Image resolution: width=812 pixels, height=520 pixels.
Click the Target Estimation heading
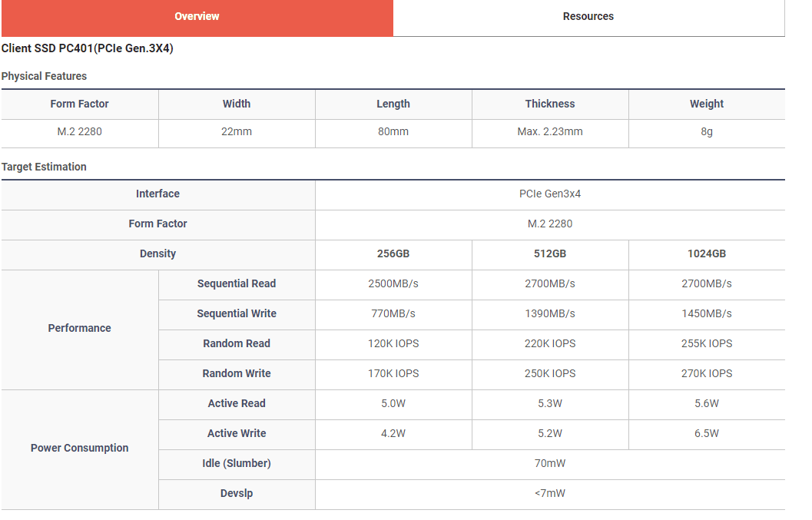pyautogui.click(x=44, y=167)
